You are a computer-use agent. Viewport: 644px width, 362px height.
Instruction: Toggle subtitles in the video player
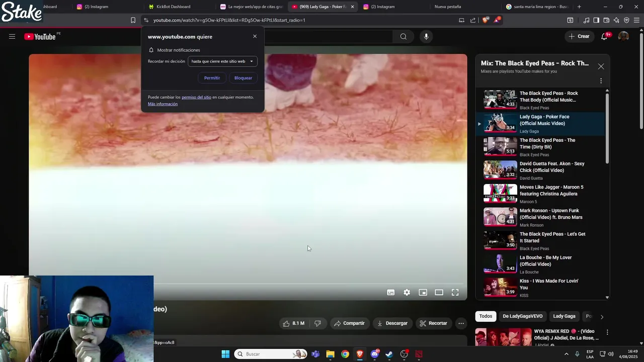point(390,292)
